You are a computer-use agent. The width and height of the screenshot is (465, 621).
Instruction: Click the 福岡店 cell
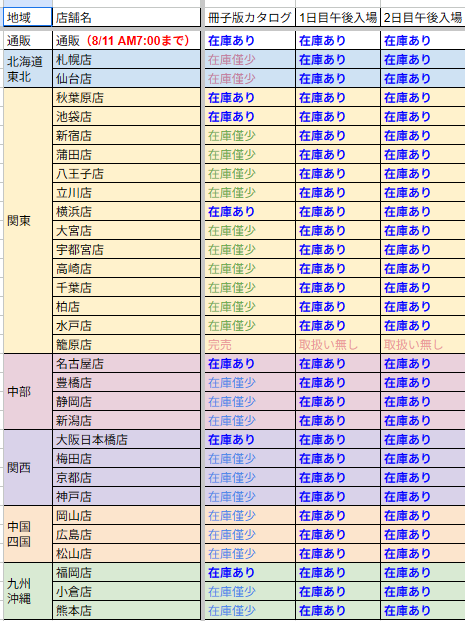tap(126, 573)
